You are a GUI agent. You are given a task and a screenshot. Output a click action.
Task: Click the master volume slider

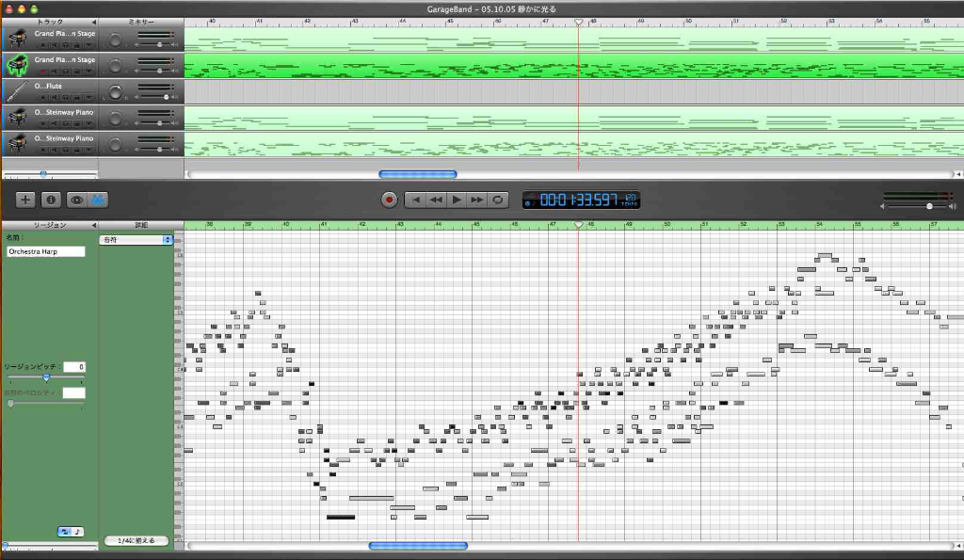point(930,205)
